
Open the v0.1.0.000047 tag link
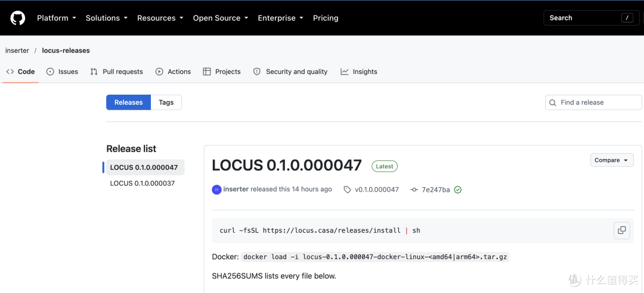tap(377, 189)
